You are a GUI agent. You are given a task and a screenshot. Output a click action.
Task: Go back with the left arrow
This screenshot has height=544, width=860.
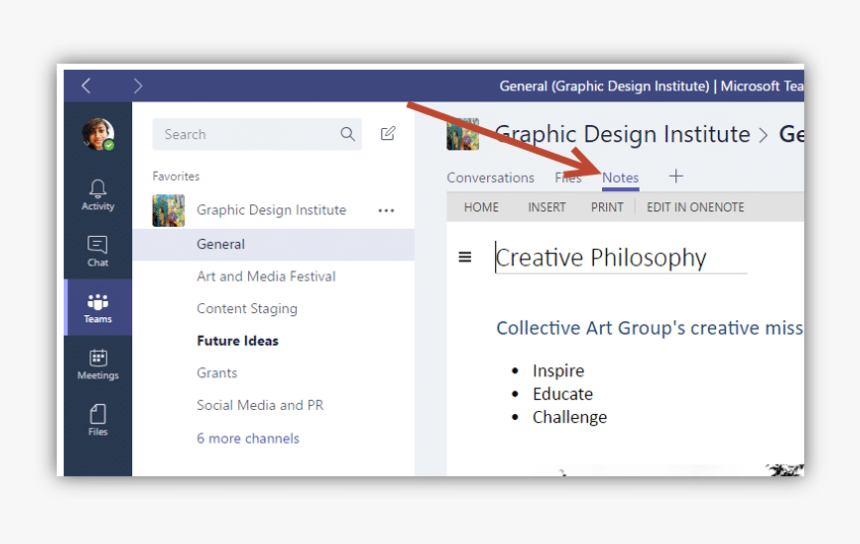coord(86,86)
